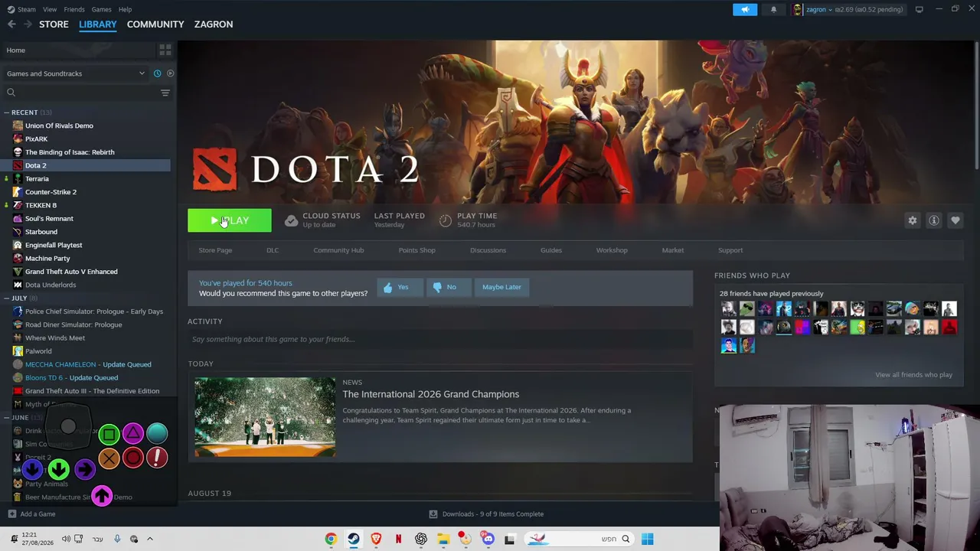Select Grand Theft Auto V Enhanced
The height and width of the screenshot is (551, 980).
coord(71,272)
